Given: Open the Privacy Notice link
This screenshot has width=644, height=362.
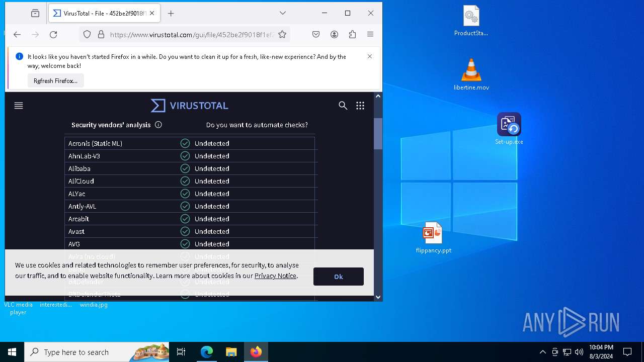Looking at the screenshot, I should [x=275, y=276].
